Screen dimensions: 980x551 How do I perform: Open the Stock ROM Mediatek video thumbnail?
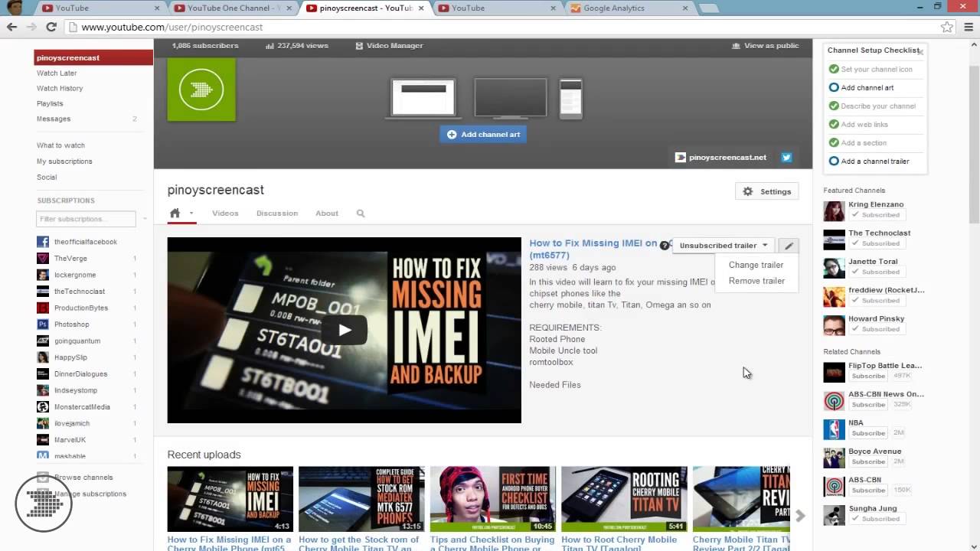pos(361,499)
